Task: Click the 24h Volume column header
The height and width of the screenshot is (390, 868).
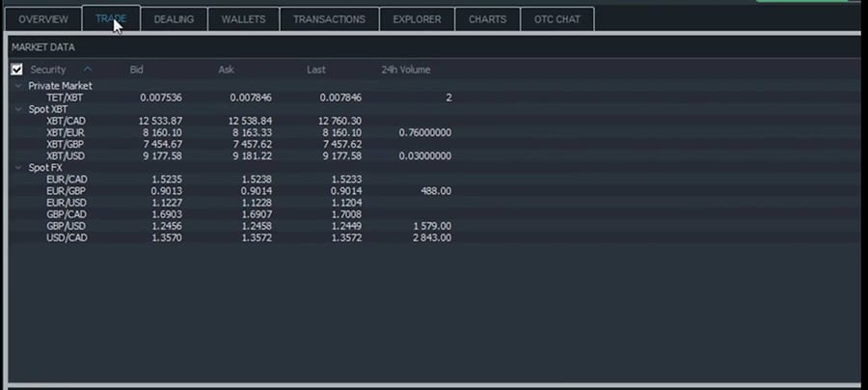Action: [x=406, y=70]
